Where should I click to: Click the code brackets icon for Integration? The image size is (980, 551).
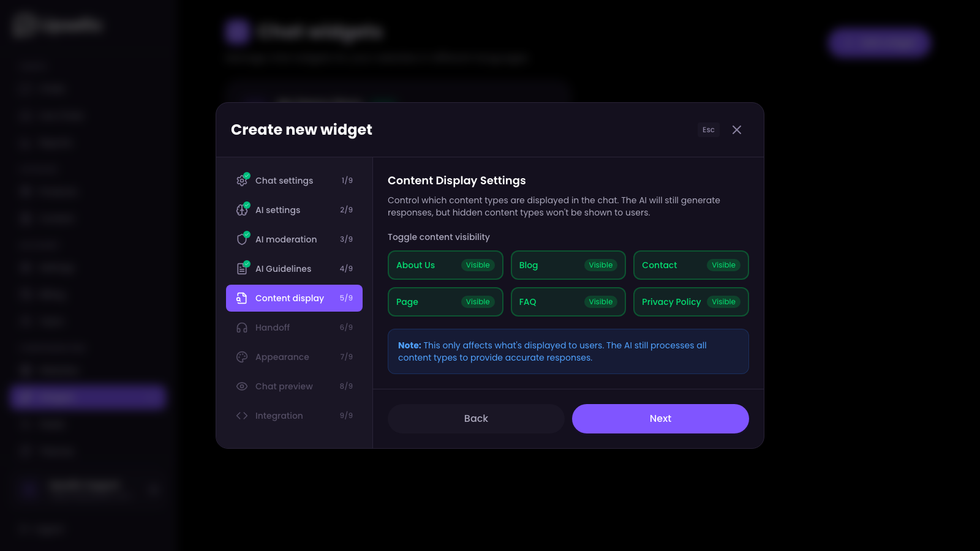[x=243, y=416]
